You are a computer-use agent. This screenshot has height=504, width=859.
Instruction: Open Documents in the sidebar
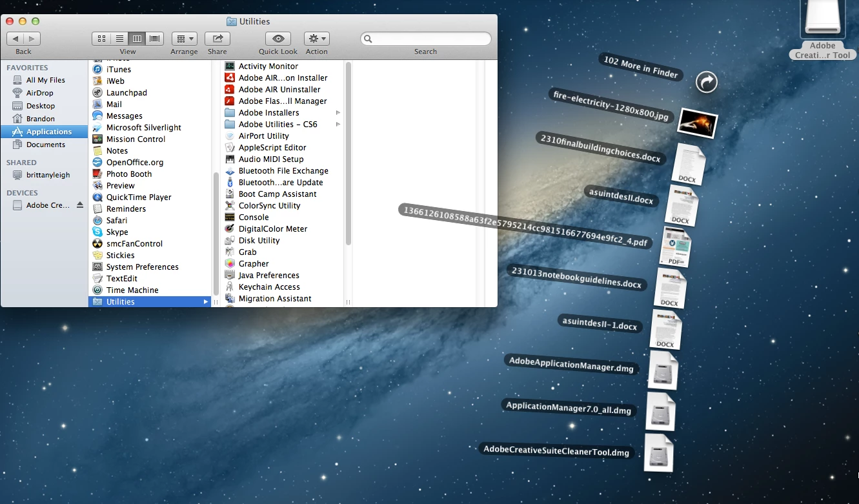pos(44,145)
